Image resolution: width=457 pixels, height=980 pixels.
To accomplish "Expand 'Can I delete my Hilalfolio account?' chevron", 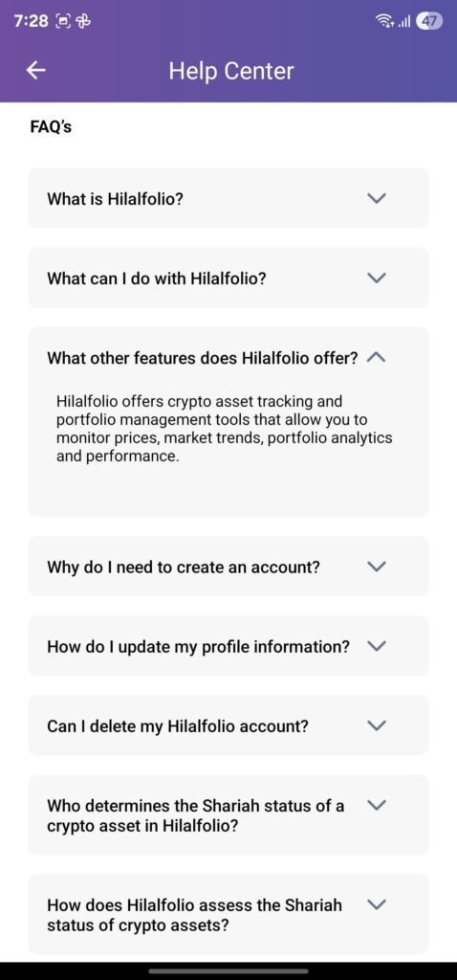I will click(377, 725).
